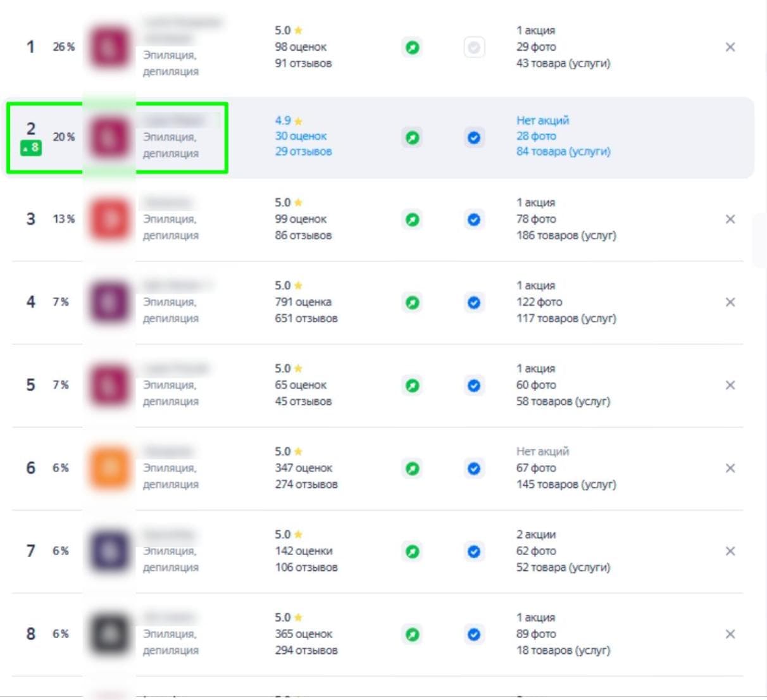
Task: Remove row 7 with the X button
Action: point(730,551)
